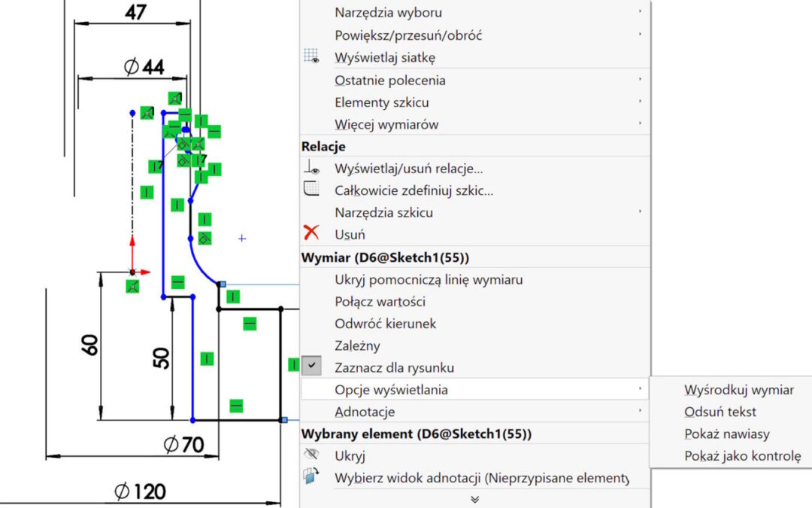Click Połącz wartości in context menu
The height and width of the screenshot is (508, 812).
pyautogui.click(x=380, y=302)
